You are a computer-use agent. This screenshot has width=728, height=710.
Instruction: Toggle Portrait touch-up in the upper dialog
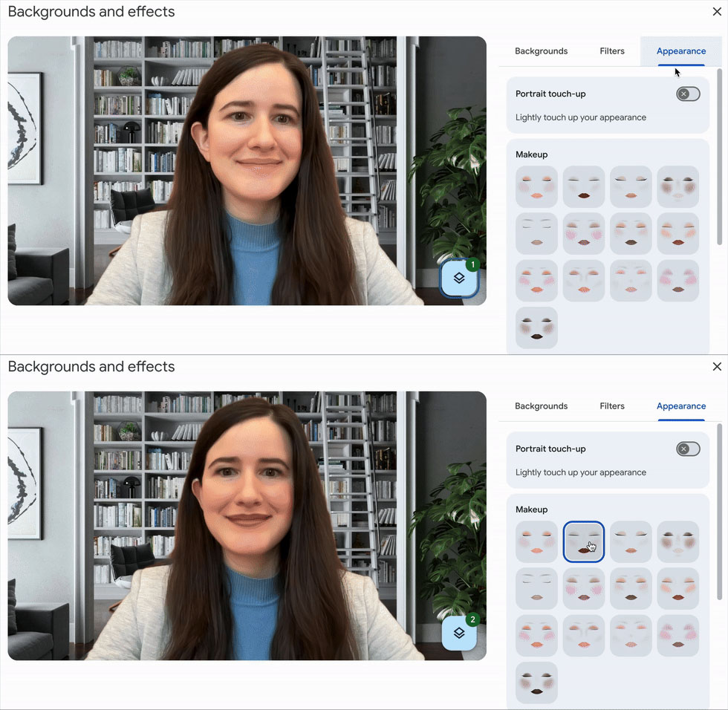(x=688, y=94)
